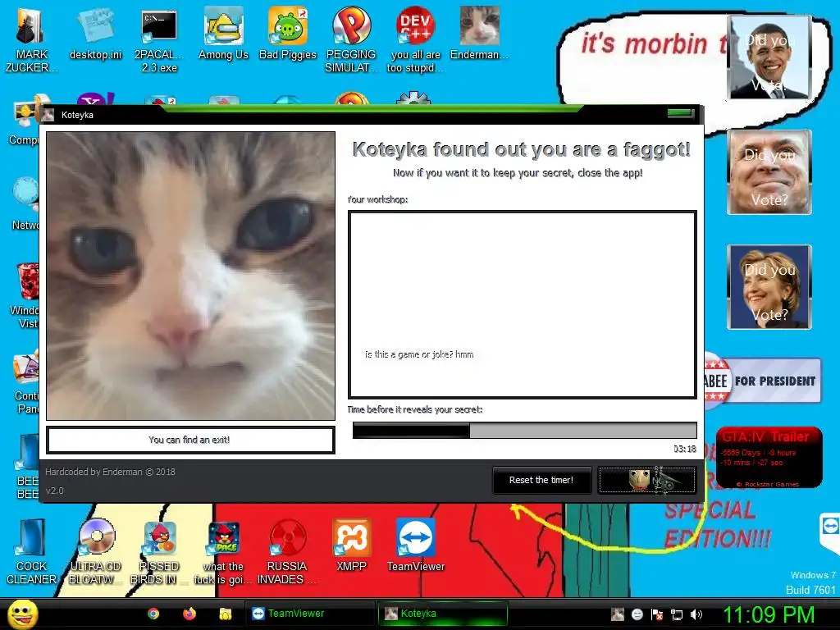The image size is (840, 630).
Task: Select the desktop.ini file icon
Action: coord(95,34)
